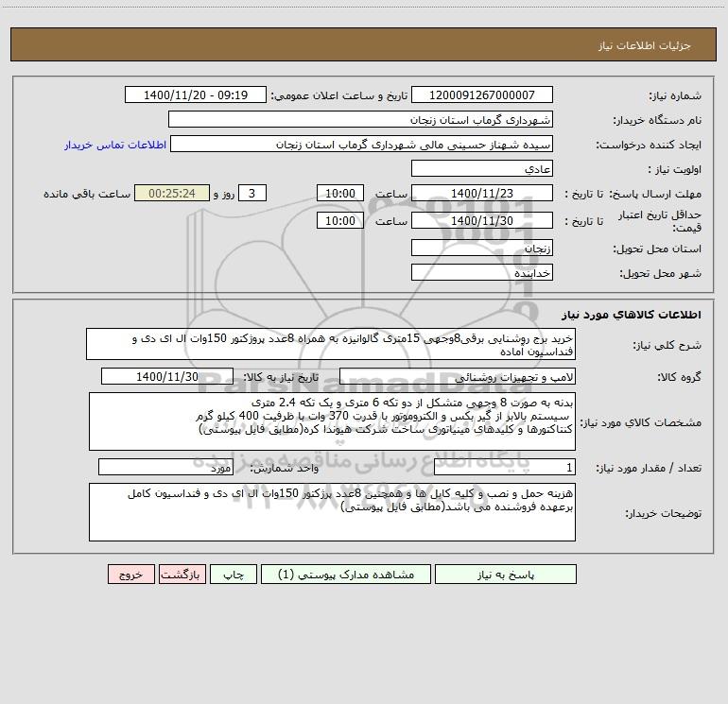The width and height of the screenshot is (728, 704).
Task: Click the delivery province field زنجان
Action: [x=482, y=248]
